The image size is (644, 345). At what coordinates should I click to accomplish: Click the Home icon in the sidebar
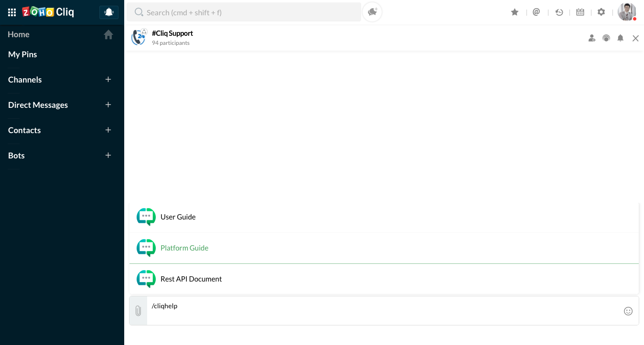pos(108,35)
